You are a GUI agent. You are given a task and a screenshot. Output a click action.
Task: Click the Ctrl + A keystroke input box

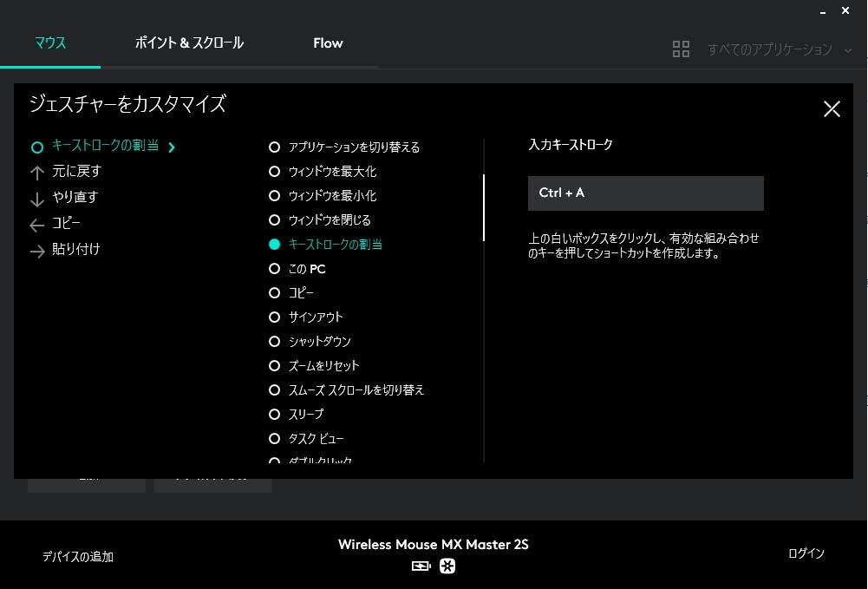click(645, 193)
